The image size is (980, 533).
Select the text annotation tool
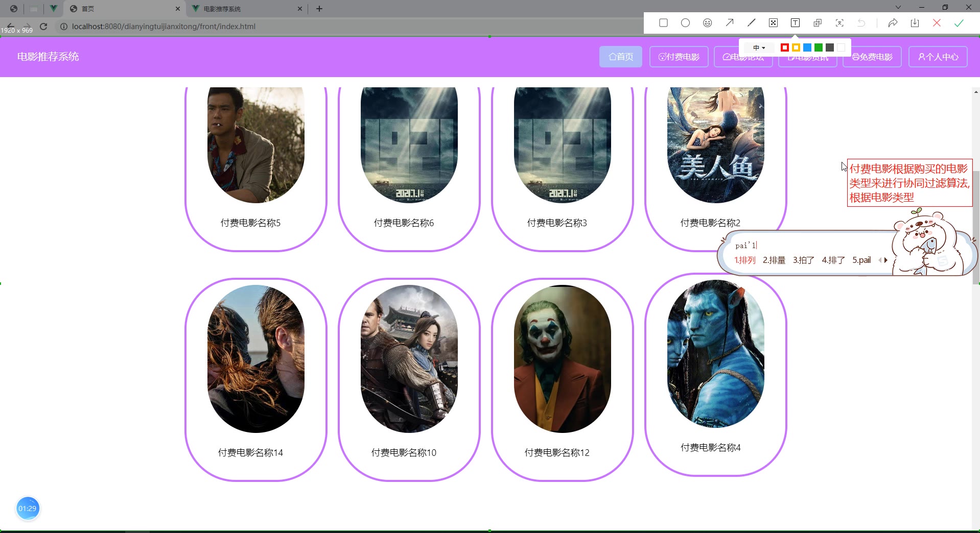coord(795,23)
